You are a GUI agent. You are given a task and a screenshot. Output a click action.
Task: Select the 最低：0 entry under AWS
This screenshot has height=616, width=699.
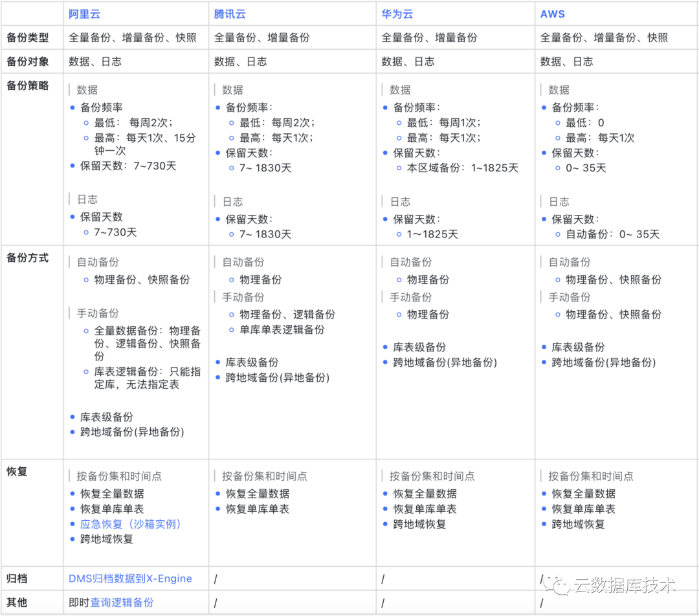tap(584, 122)
